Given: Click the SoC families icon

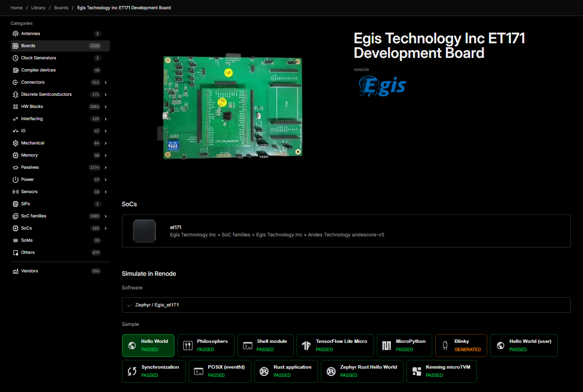Looking at the screenshot, I should [15, 216].
